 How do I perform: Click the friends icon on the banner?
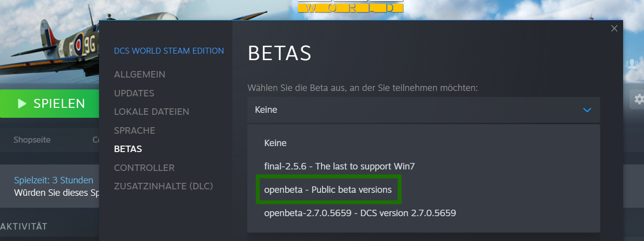[x=633, y=64]
